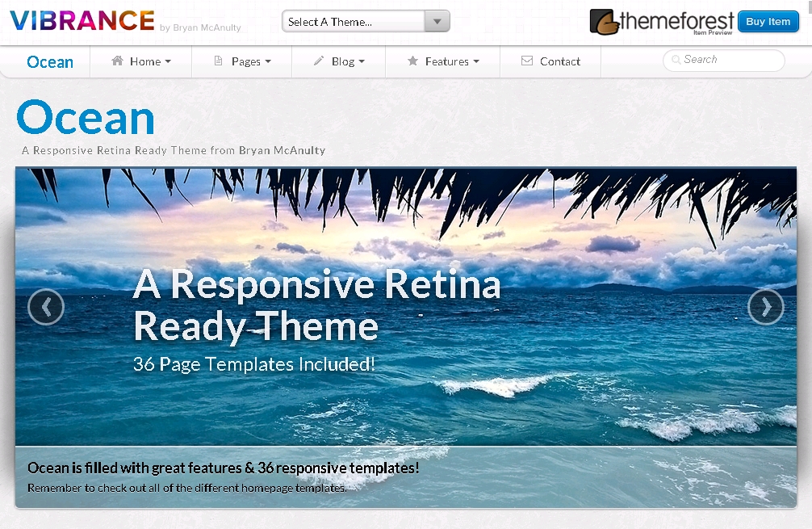Image resolution: width=812 pixels, height=529 pixels.
Task: Click the house icon beside Home
Action: tap(117, 61)
